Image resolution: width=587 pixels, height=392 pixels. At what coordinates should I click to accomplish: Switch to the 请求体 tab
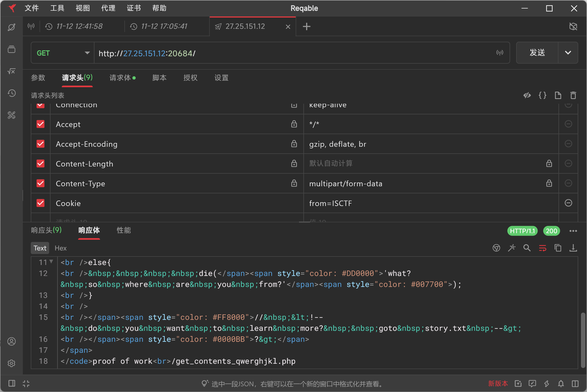coord(120,78)
